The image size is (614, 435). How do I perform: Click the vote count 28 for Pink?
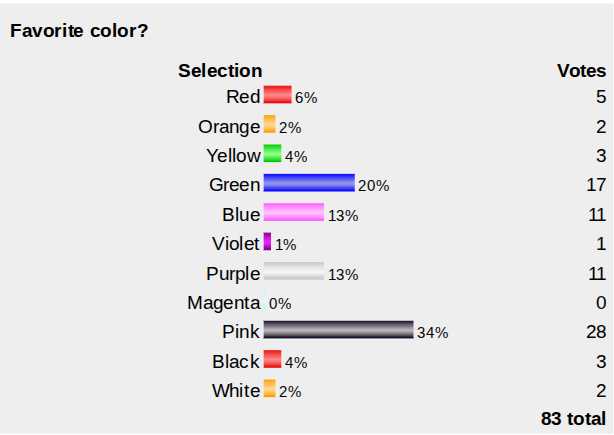597,331
